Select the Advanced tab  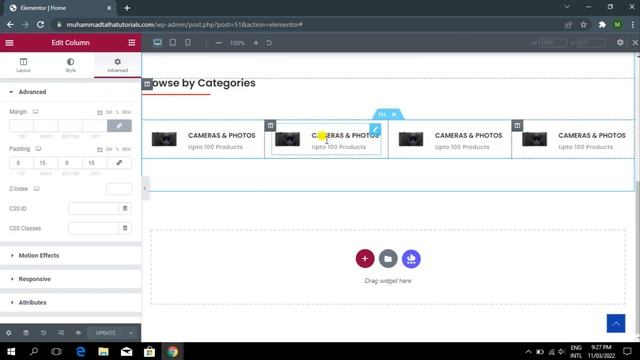click(x=118, y=65)
